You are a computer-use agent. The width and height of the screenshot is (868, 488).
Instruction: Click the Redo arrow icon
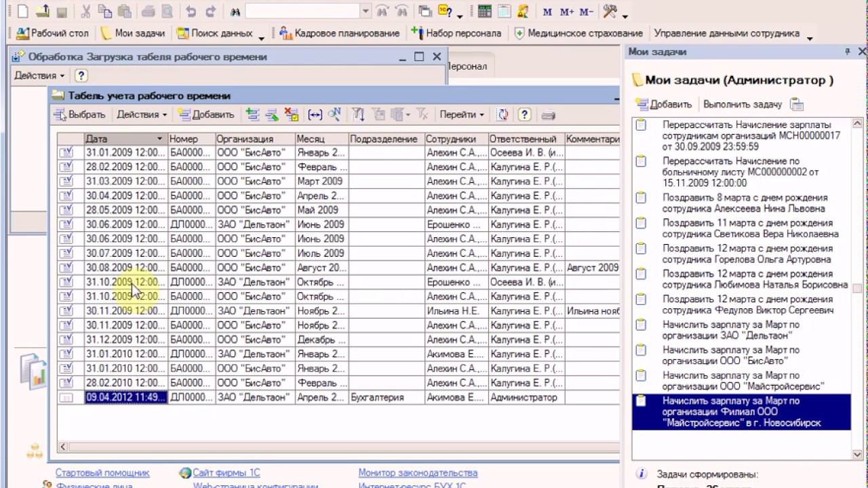210,12
